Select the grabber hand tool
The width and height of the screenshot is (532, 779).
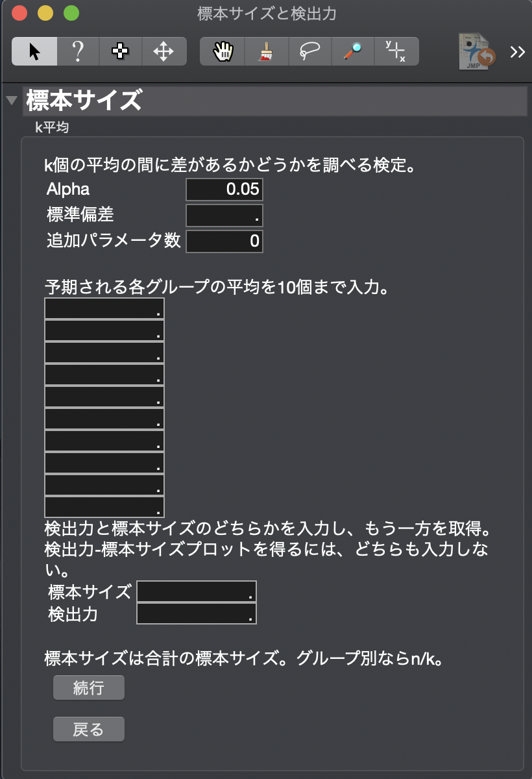(222, 52)
